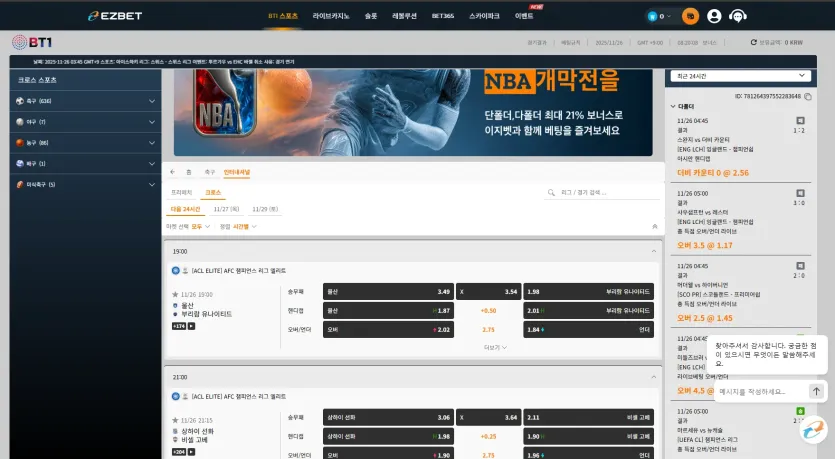Click the BT1 logo

pyautogui.click(x=32, y=42)
